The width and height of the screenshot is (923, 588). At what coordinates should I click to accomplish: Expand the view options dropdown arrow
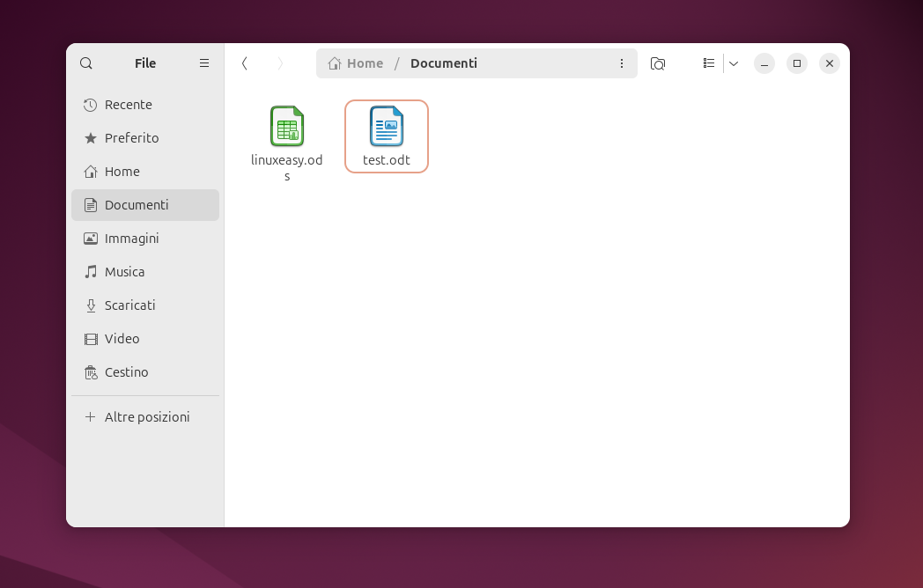point(734,63)
